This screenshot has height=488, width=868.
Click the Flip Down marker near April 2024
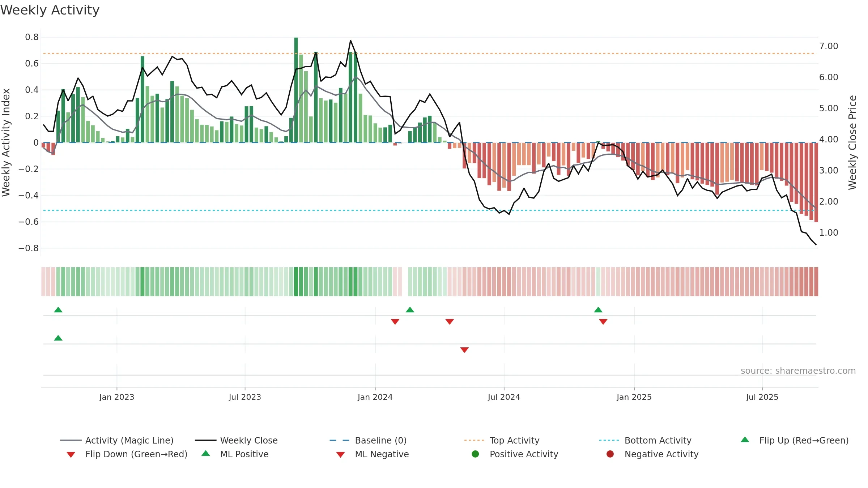(450, 322)
